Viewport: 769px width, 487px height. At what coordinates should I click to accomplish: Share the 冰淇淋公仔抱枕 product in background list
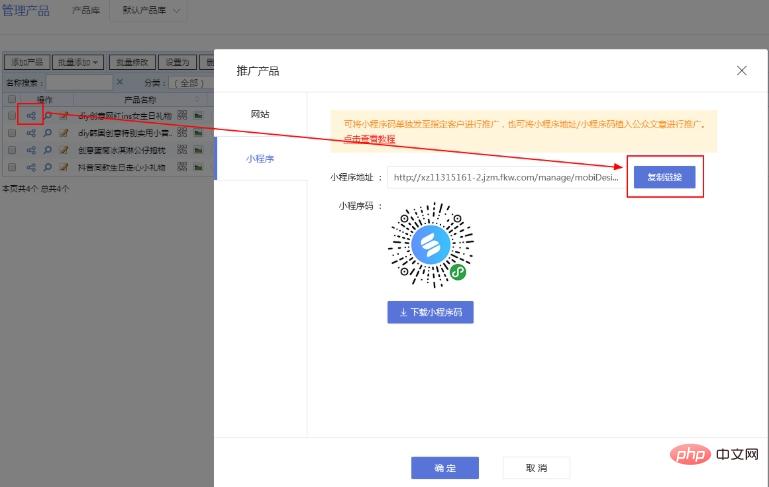point(31,150)
